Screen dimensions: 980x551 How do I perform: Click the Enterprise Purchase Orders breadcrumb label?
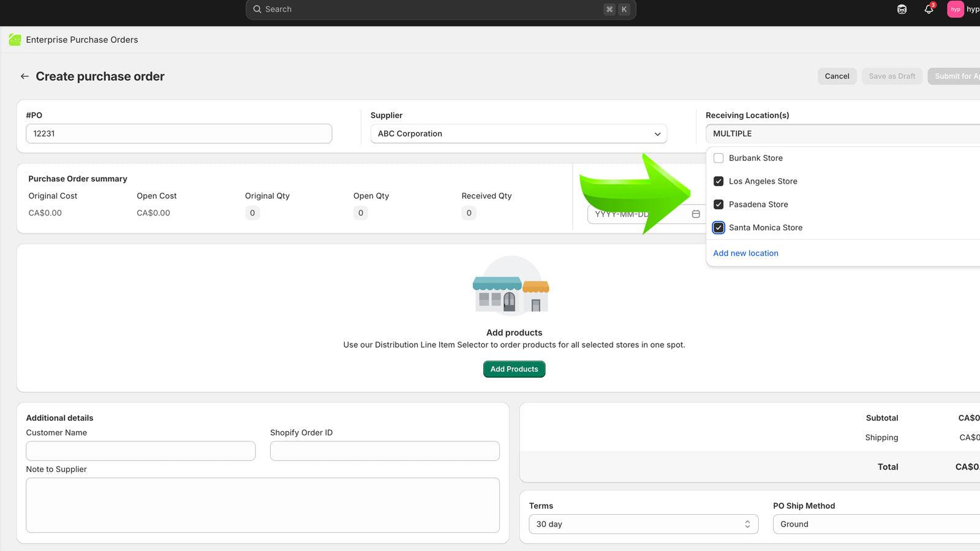82,39
